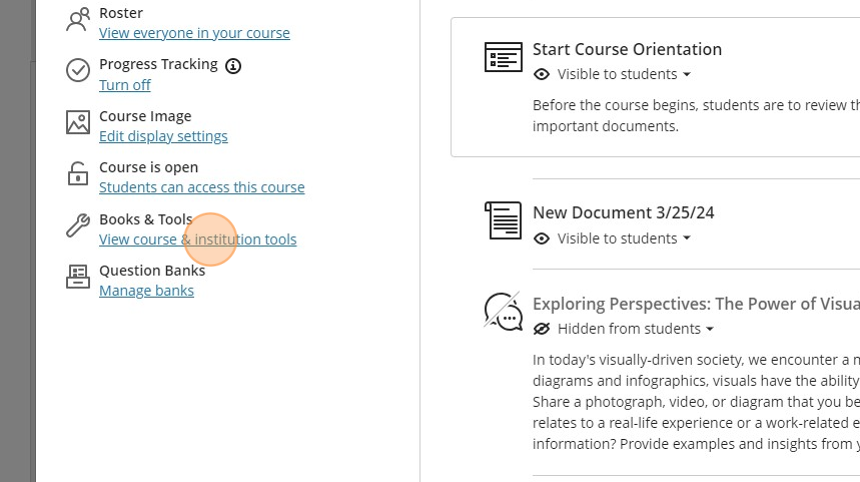This screenshot has width=860, height=482.
Task: Click the Question Banks icon
Action: coord(77,277)
